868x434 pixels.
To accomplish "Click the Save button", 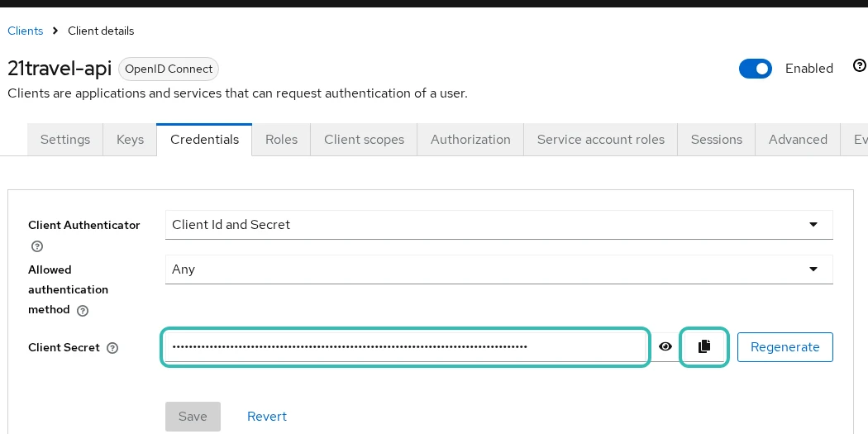I will (x=193, y=417).
